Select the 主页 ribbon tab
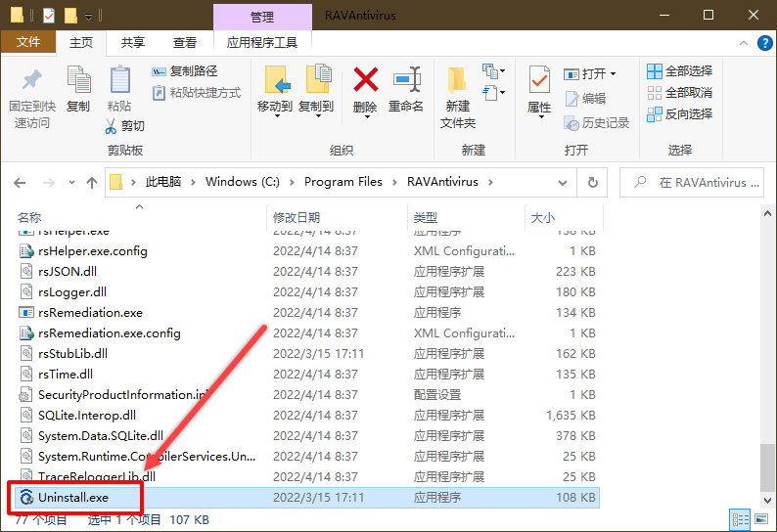 (81, 43)
